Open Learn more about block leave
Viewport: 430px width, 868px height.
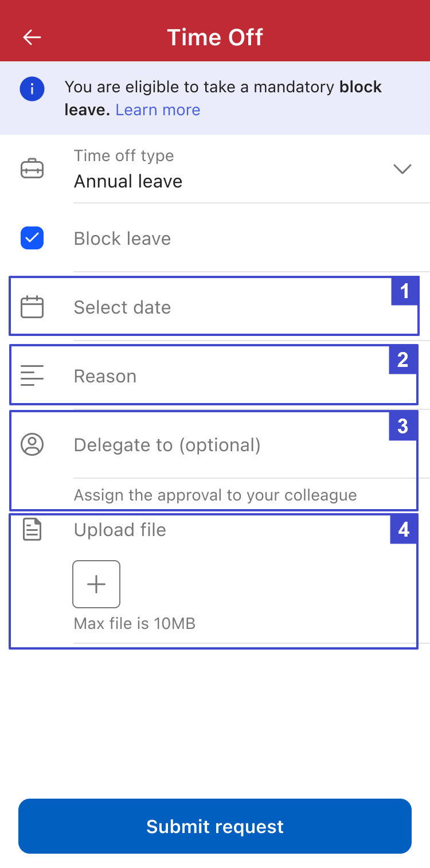[x=158, y=110]
